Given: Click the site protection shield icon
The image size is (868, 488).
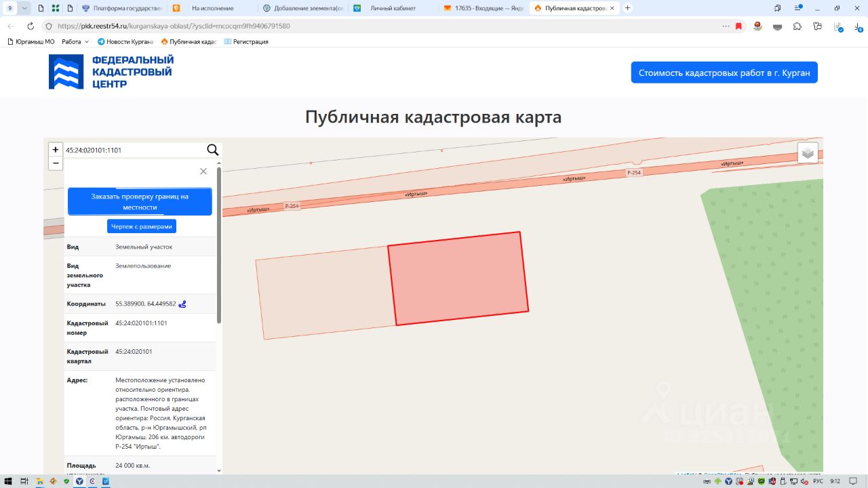Looking at the screenshot, I should pyautogui.click(x=48, y=26).
